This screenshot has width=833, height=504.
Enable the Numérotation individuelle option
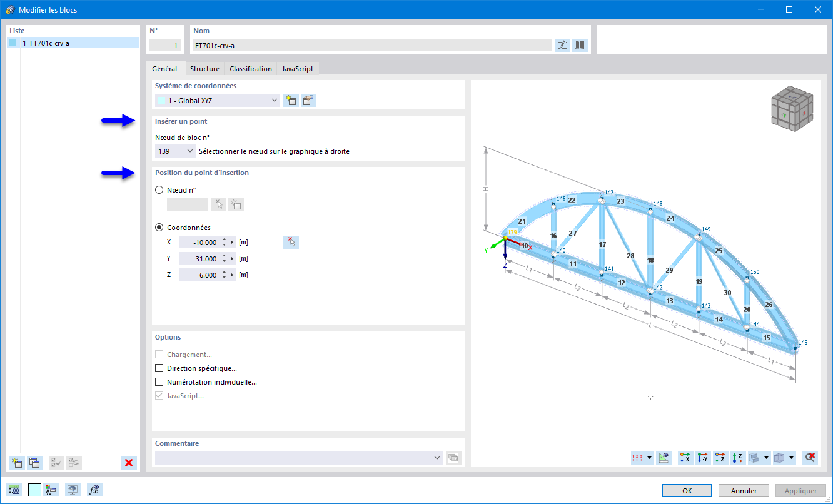click(x=159, y=382)
